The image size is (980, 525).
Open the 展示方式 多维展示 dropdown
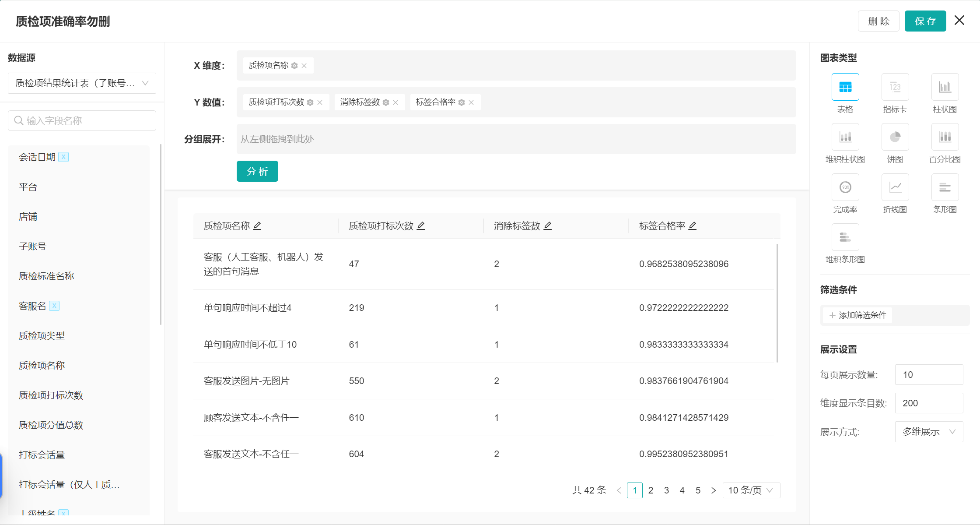click(x=929, y=432)
